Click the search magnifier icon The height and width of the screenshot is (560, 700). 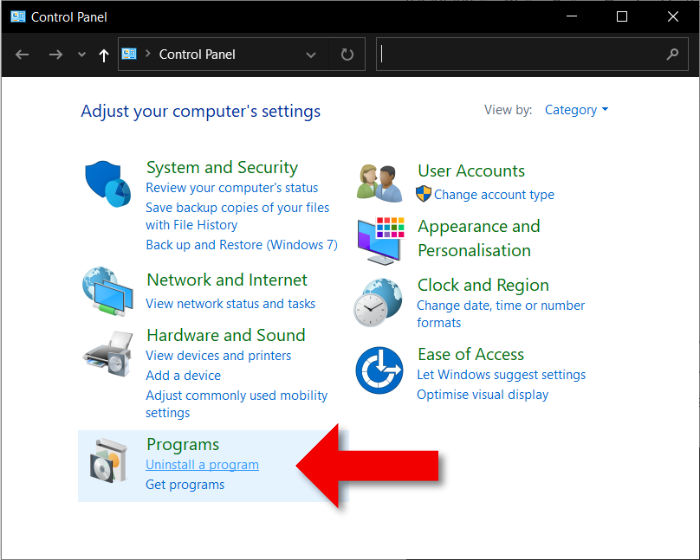pos(672,54)
